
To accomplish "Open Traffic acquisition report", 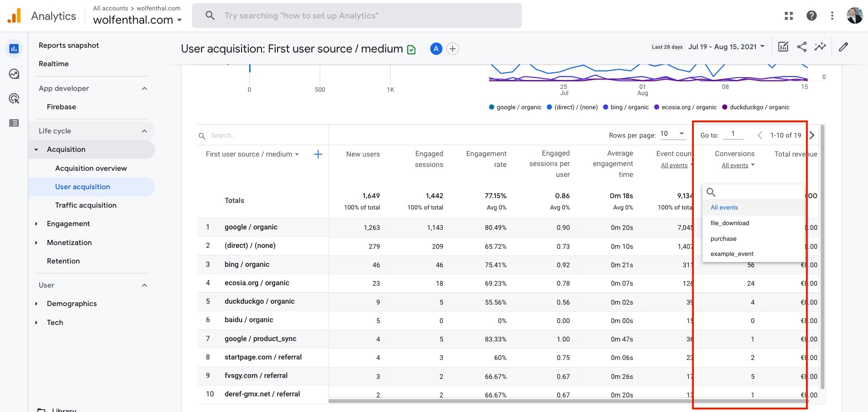I will click(86, 205).
